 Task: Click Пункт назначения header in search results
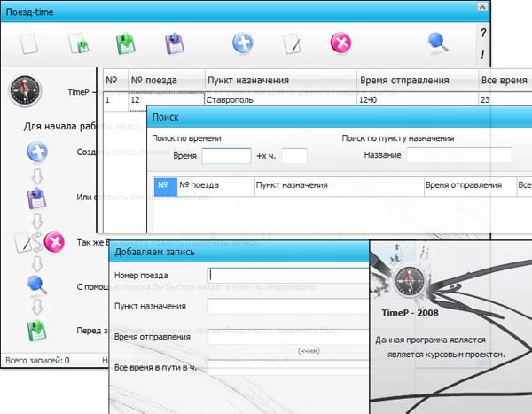tap(340, 186)
